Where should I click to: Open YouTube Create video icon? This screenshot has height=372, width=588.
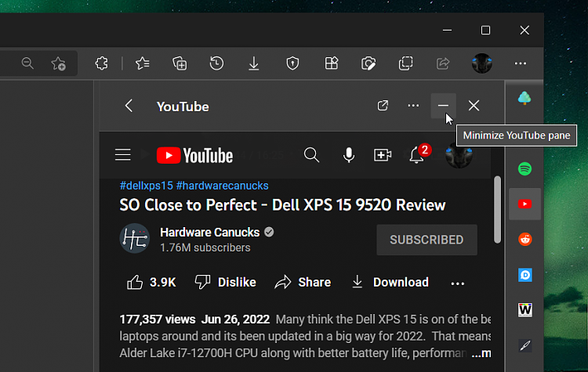[383, 155]
